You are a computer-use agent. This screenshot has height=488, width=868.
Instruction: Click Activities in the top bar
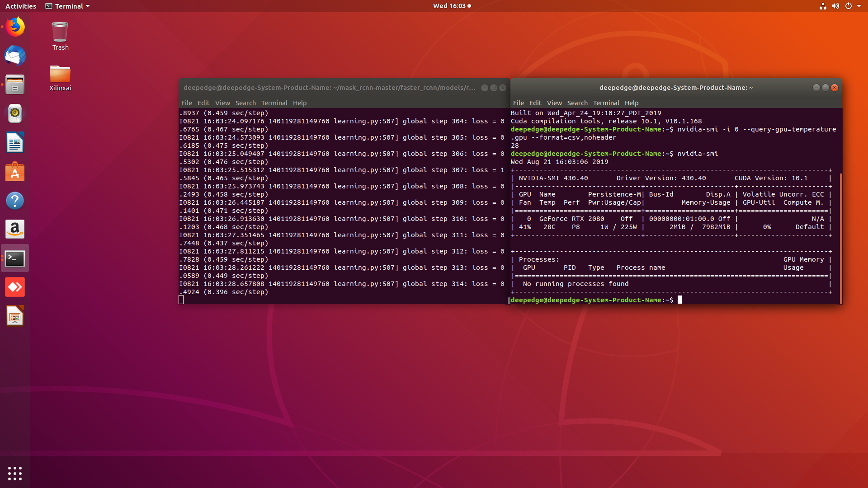(x=20, y=6)
